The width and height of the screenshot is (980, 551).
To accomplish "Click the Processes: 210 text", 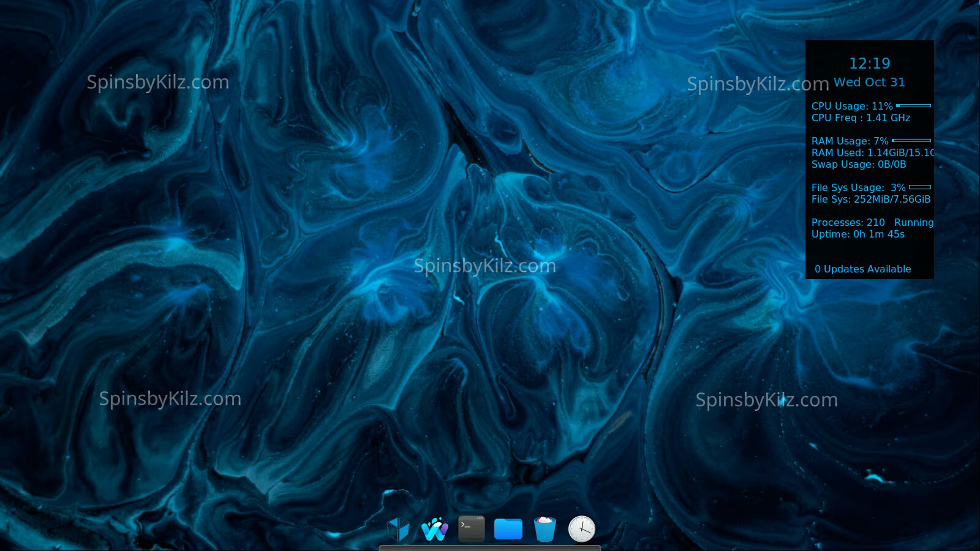I will (x=848, y=223).
